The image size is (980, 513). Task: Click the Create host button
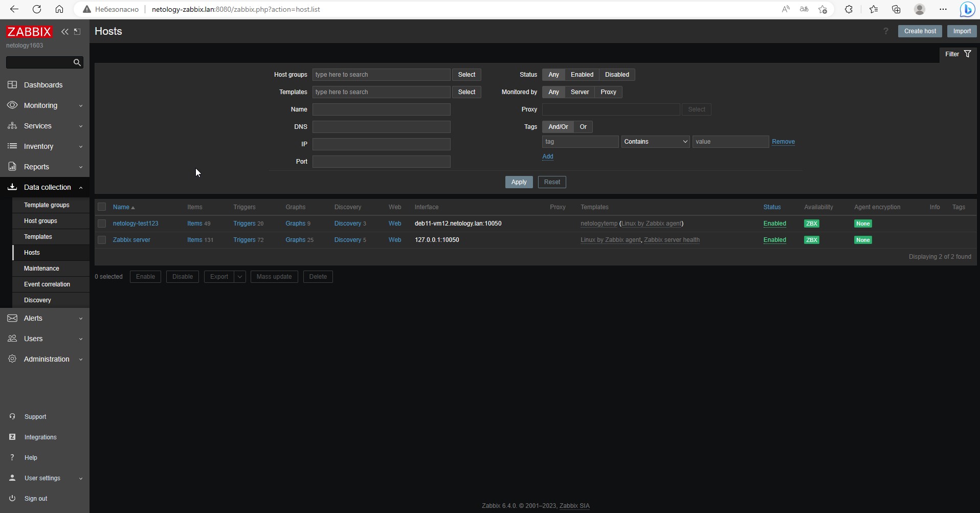coord(919,31)
